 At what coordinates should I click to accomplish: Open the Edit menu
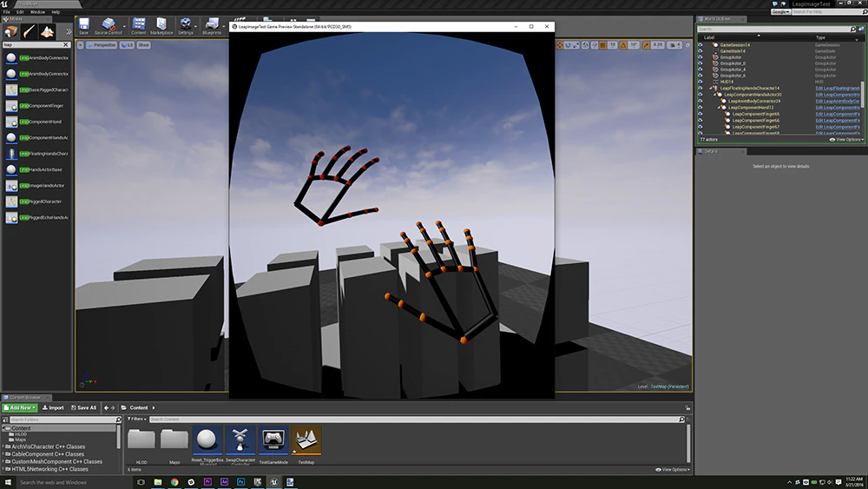pos(20,11)
